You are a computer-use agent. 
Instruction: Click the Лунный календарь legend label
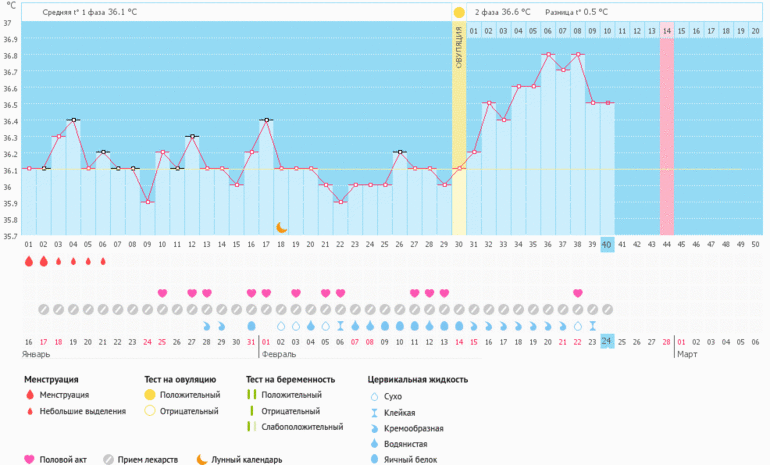pos(246,460)
